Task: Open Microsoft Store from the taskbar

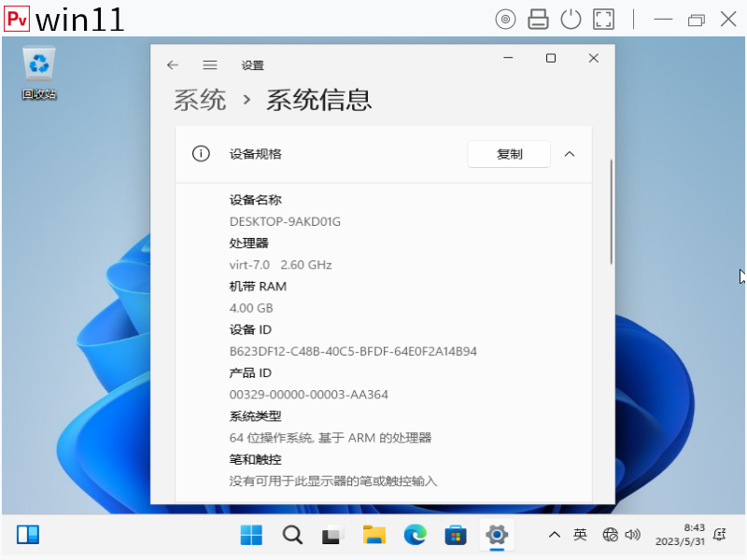Action: [x=456, y=535]
